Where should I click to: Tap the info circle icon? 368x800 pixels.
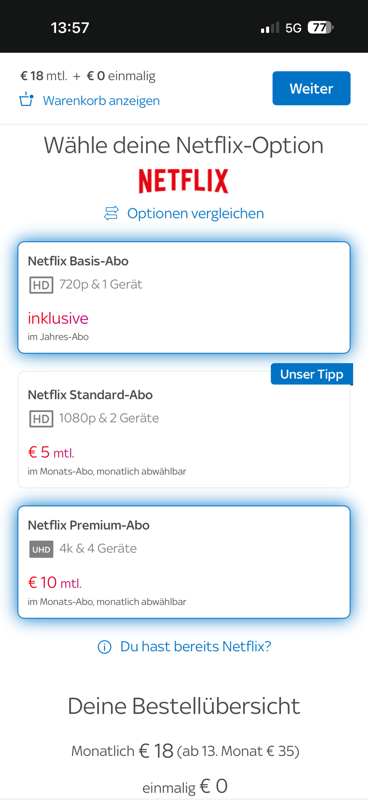[104, 647]
